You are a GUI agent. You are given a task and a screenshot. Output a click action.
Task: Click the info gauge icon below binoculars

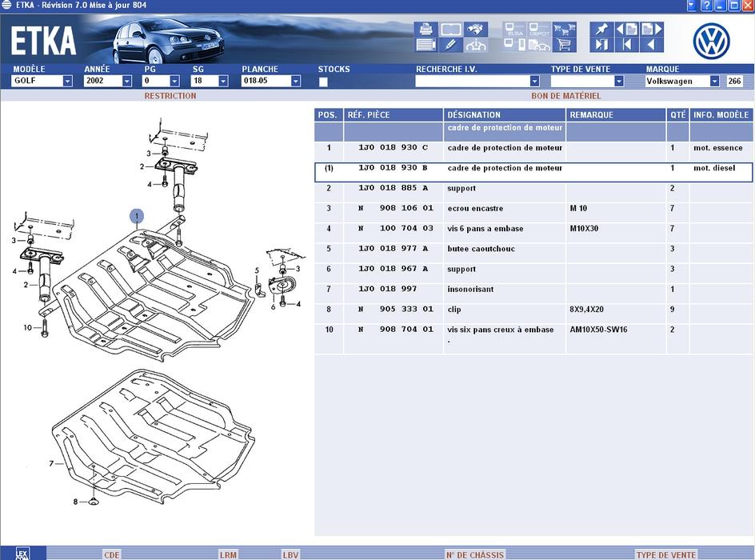[476, 46]
